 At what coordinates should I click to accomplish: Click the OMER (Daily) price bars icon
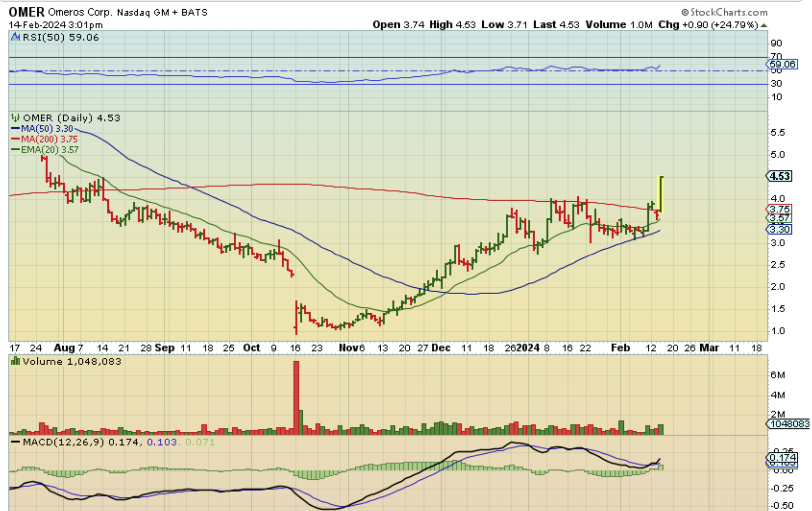click(x=15, y=118)
